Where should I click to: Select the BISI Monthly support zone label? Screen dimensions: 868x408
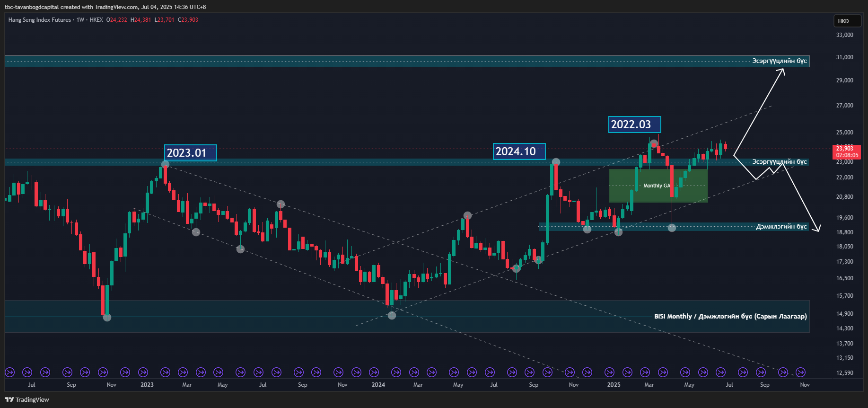pyautogui.click(x=730, y=316)
